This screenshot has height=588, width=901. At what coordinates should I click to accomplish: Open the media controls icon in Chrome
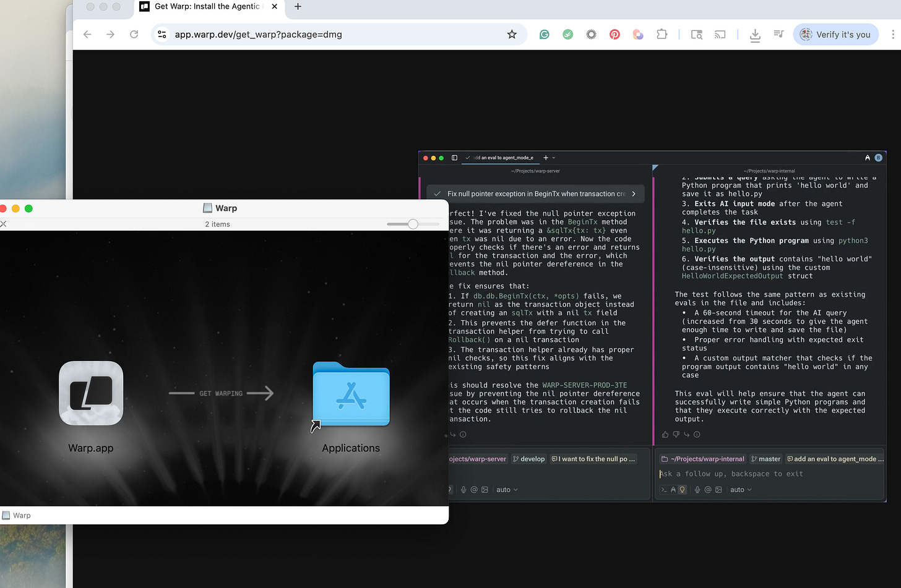click(778, 34)
